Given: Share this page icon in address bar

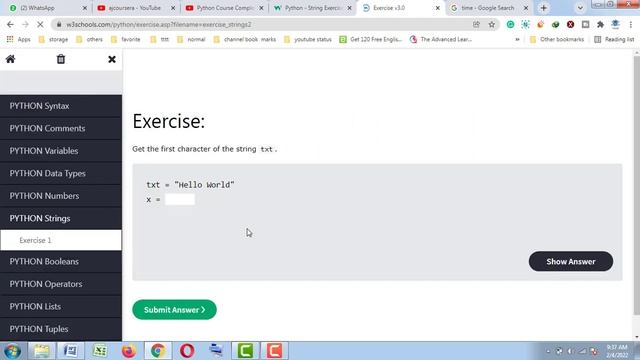Looking at the screenshot, I should [x=476, y=24].
